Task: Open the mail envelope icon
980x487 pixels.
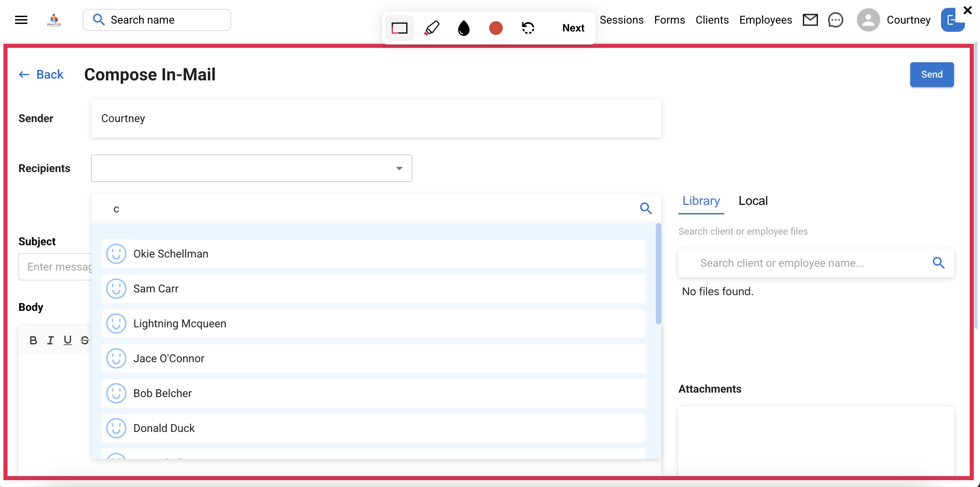Action: (x=810, y=20)
